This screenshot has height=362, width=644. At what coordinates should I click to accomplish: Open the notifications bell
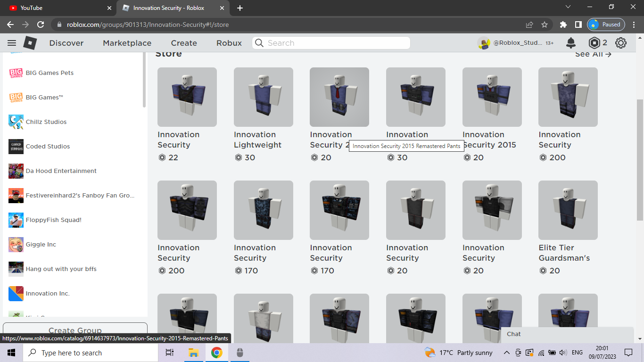coord(570,43)
